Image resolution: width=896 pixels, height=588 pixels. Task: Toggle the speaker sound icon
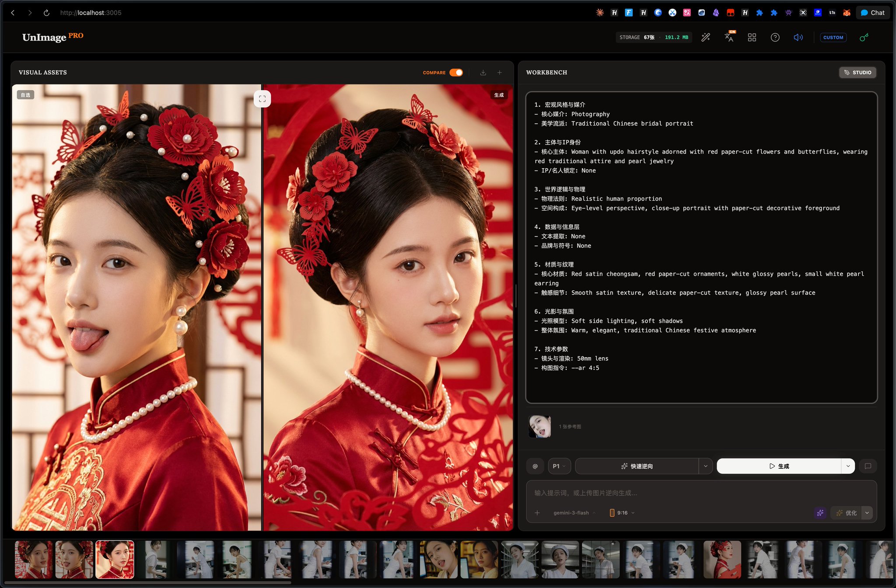[x=798, y=38]
